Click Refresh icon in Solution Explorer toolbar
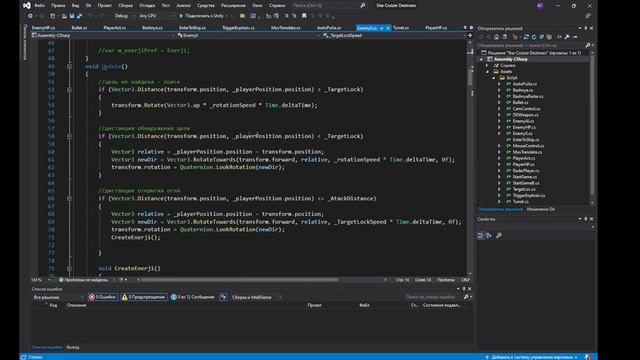Viewport: 640px width, 360px height. (x=534, y=37)
